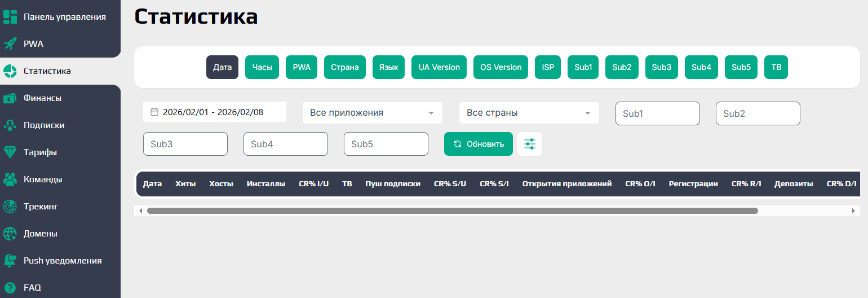Viewport: 868px width, 298px height.
Task: Click the question mark icon beside FAQ
Action: pos(10,287)
